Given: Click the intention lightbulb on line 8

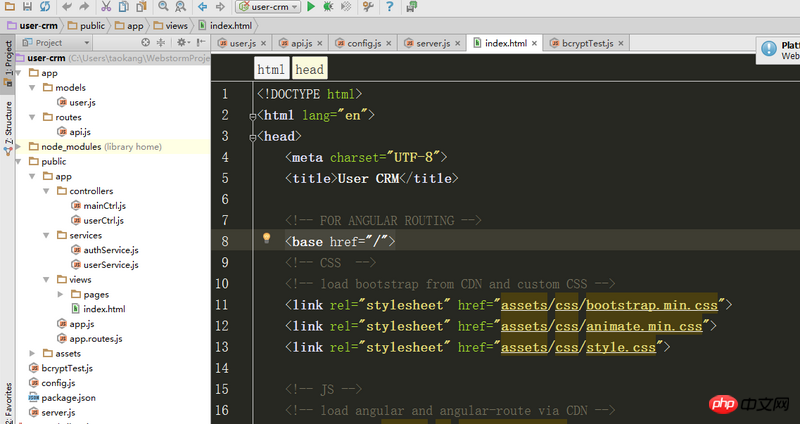Looking at the screenshot, I should 266,239.
